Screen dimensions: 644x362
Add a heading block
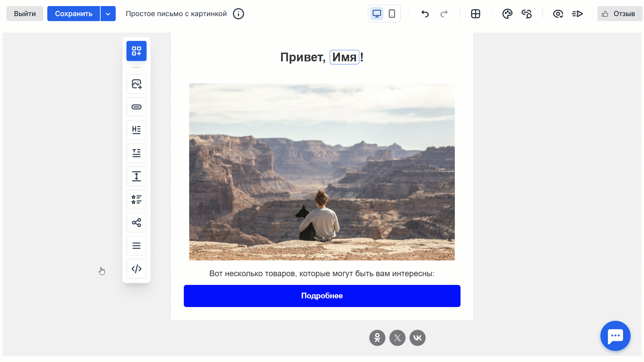point(136,130)
